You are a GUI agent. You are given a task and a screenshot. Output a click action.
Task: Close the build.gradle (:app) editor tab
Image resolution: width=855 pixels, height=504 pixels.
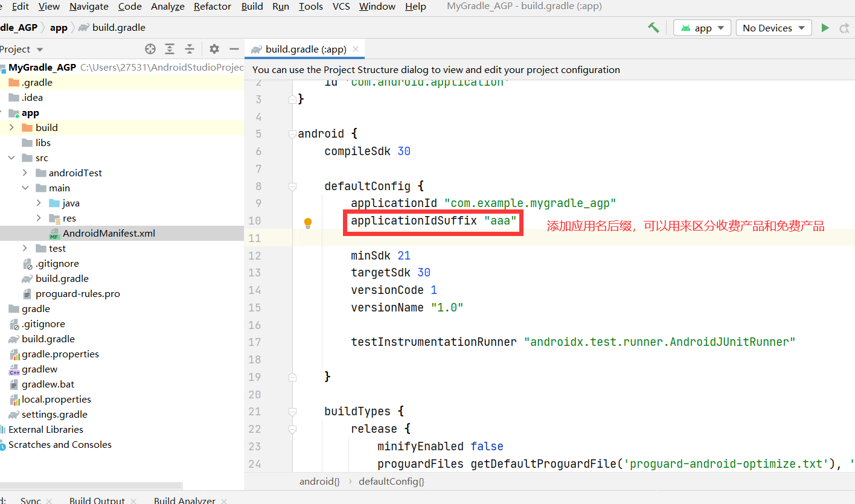pyautogui.click(x=356, y=49)
